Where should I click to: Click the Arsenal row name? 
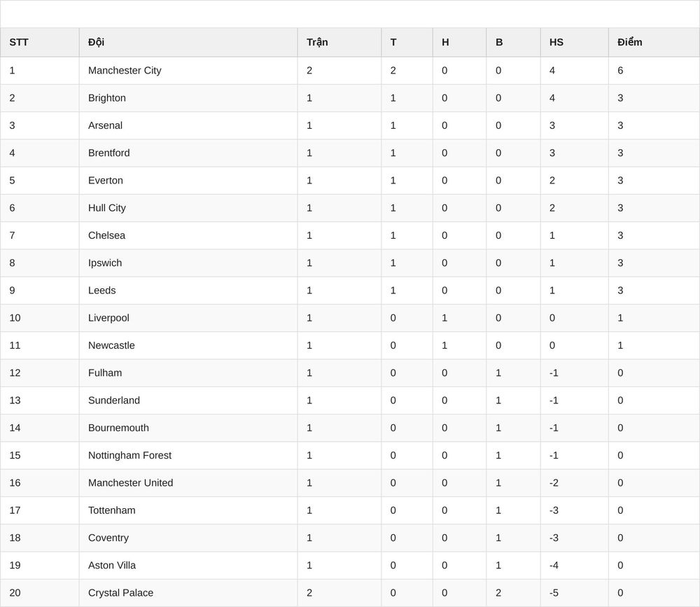click(105, 125)
